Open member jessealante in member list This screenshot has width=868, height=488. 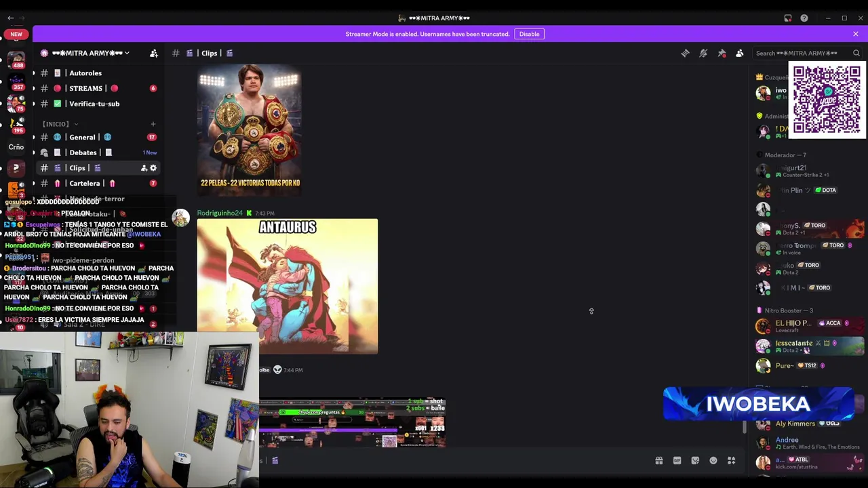(x=810, y=346)
